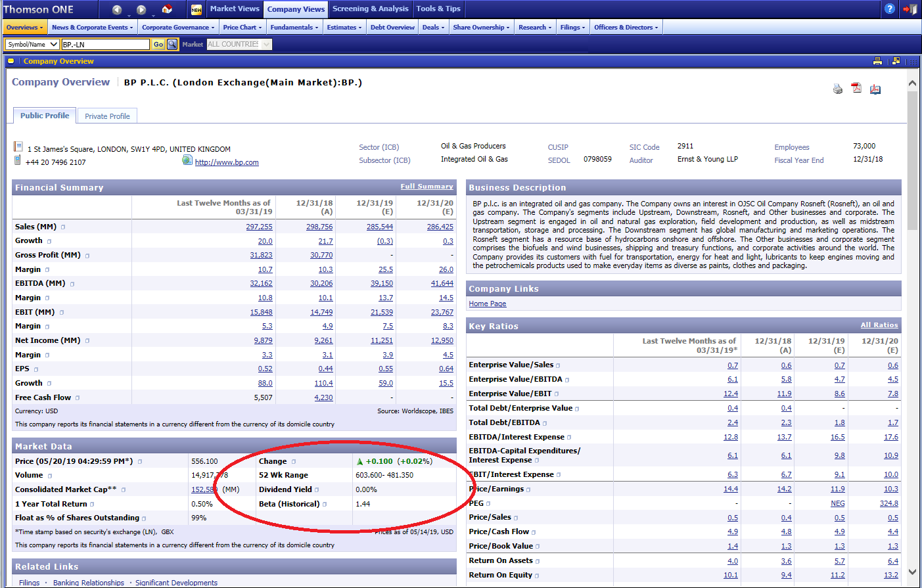Screen dimensions: 922x588
Task: Open the blue Help question mark
Action: coord(889,9)
